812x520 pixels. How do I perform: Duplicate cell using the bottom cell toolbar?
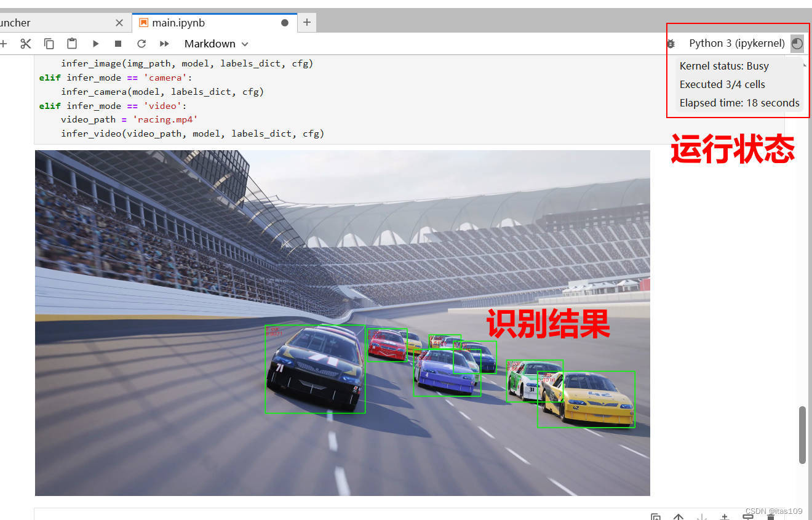(656, 518)
